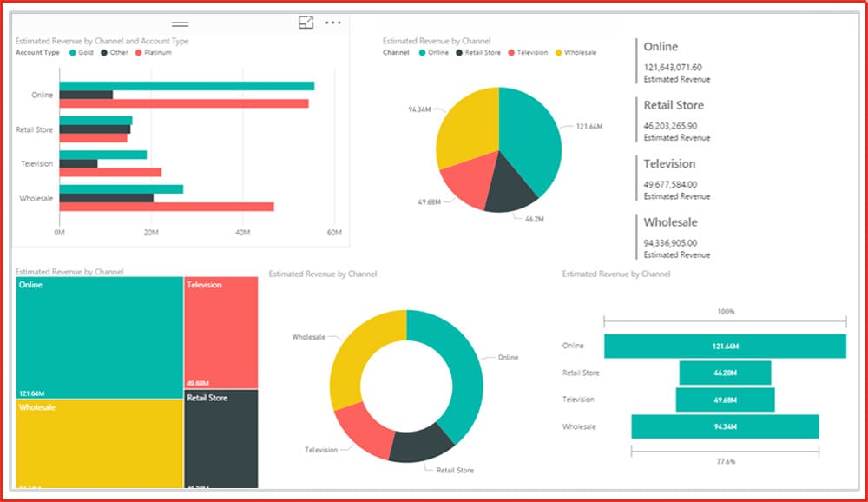
Task: Open the More options ellipsis menu
Action: tap(333, 23)
